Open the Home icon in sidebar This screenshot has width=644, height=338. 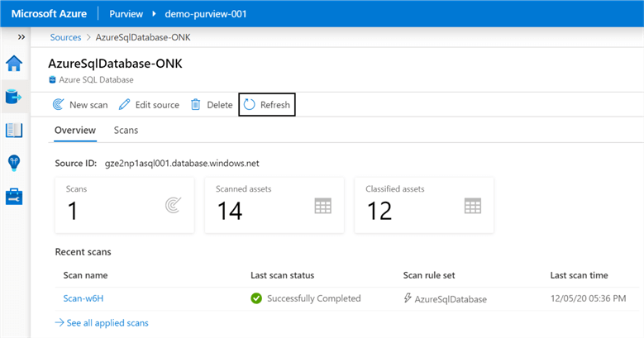(14, 64)
